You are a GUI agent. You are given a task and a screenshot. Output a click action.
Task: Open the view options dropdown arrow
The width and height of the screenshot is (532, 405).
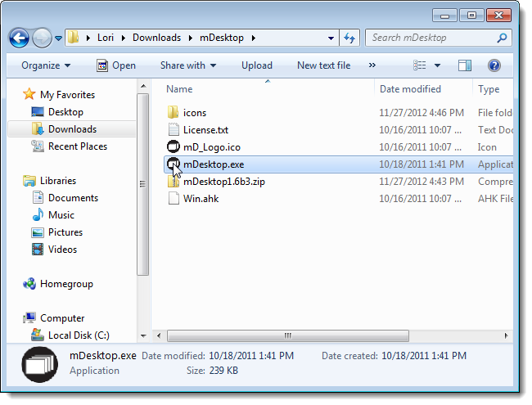(x=437, y=65)
